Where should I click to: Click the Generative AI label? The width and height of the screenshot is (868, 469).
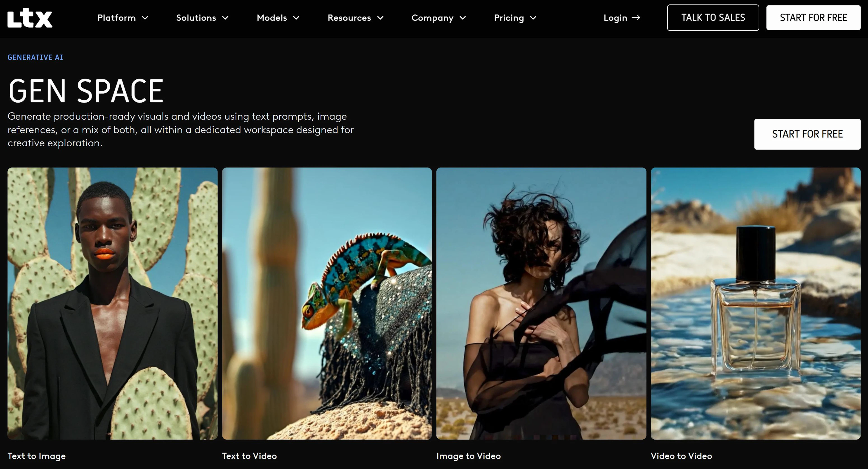tap(35, 58)
